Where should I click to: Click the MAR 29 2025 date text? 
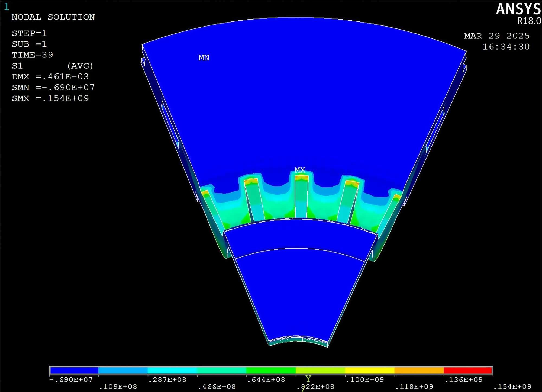496,36
